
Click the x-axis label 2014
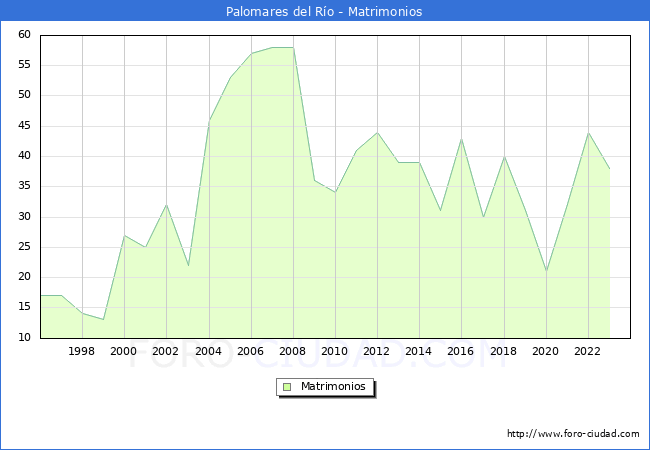(418, 351)
